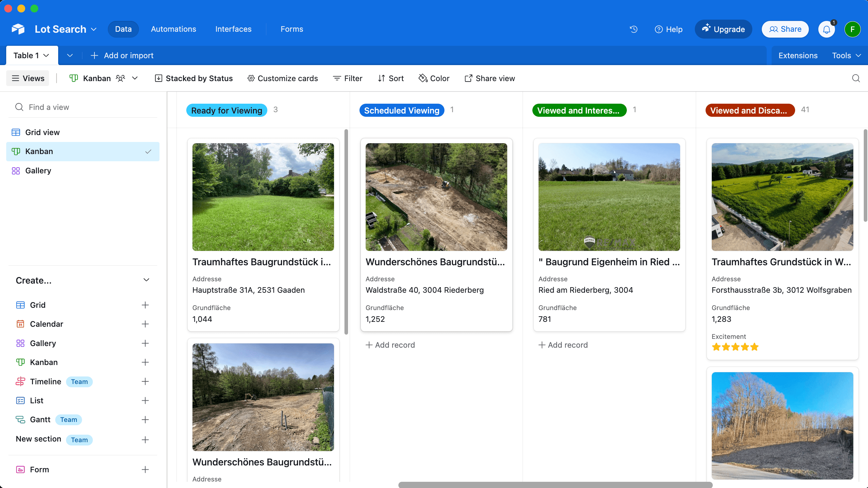Click the Ready for Viewing status label

click(226, 110)
